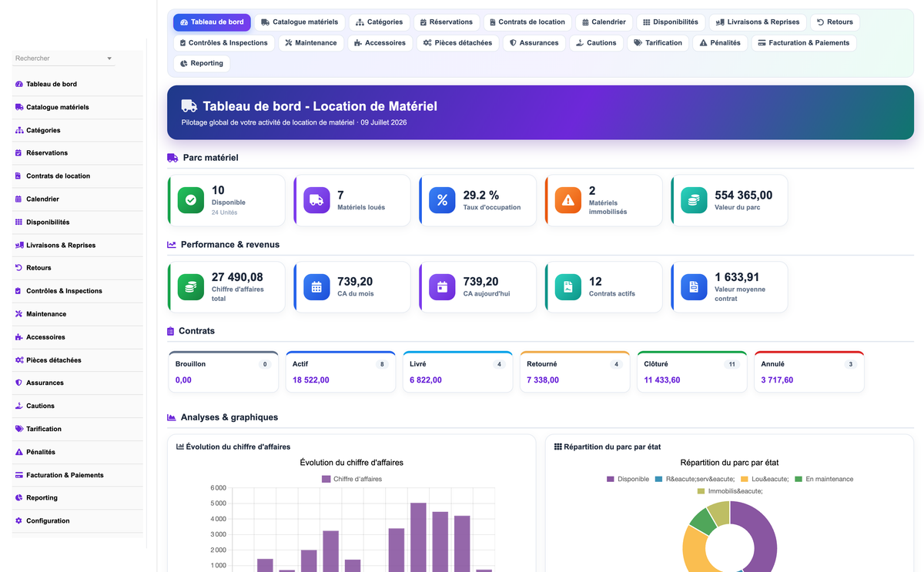Open the Livraisons & Reprises top tab

click(758, 22)
